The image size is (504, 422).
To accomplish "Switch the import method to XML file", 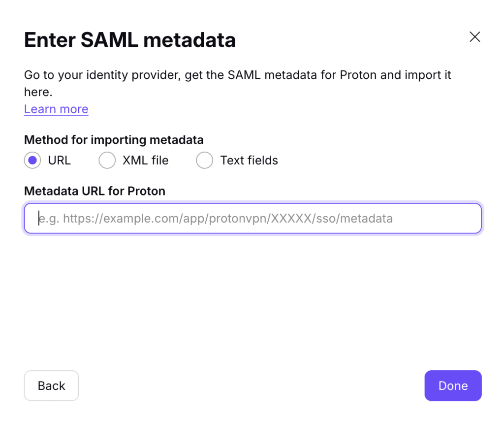I will point(107,161).
